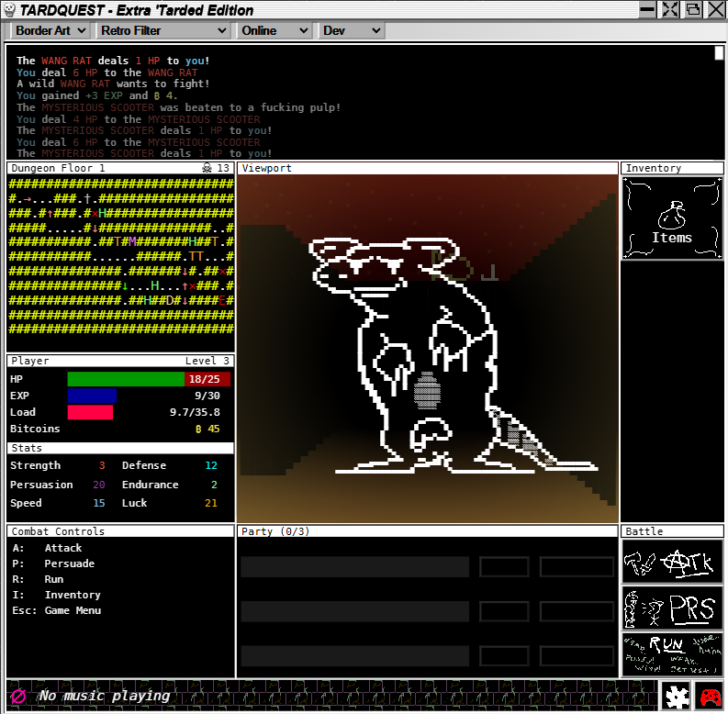Choose Persuade in Combat Controls list
Viewport: 728px width, 714px height.
(x=69, y=563)
